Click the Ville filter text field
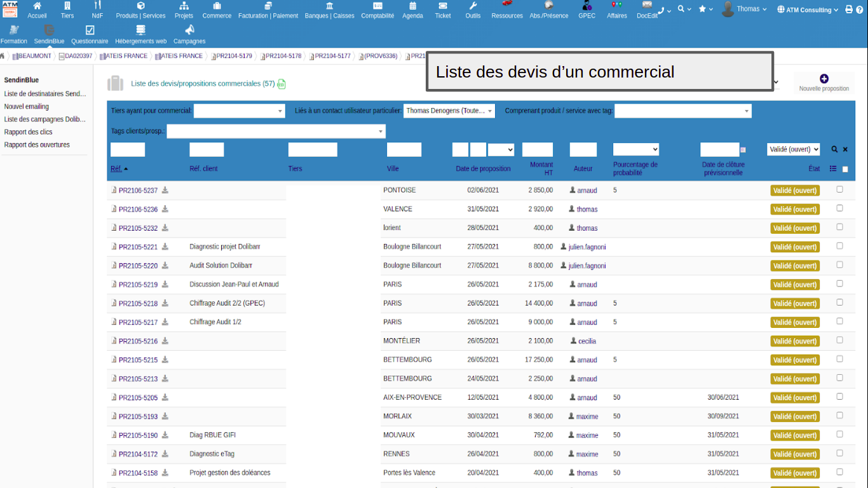Screen dimensions: 868x488 (x=403, y=150)
